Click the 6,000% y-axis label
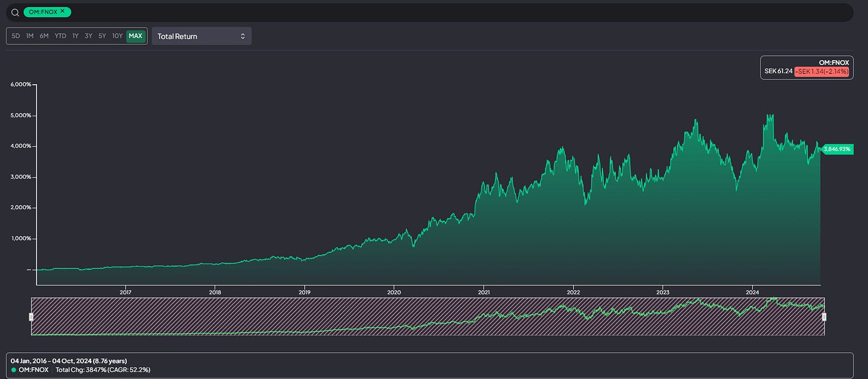 [20, 85]
